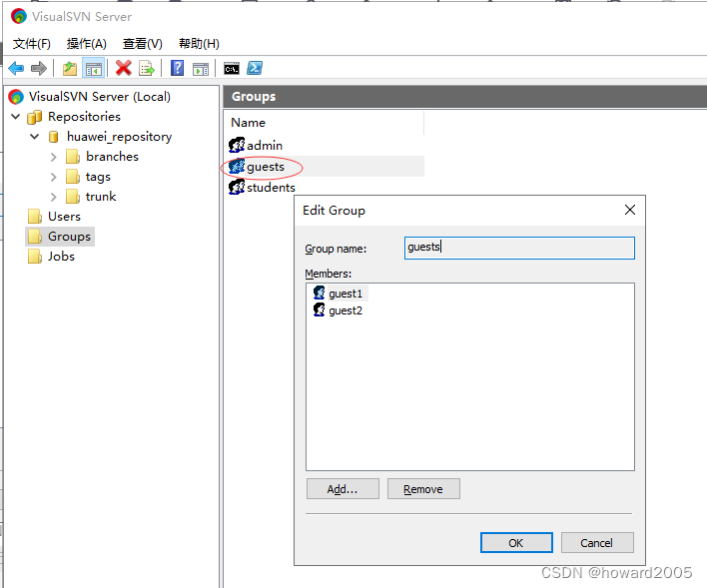Click the admin group icon
Image resolution: width=707 pixels, height=588 pixels.
(237, 145)
